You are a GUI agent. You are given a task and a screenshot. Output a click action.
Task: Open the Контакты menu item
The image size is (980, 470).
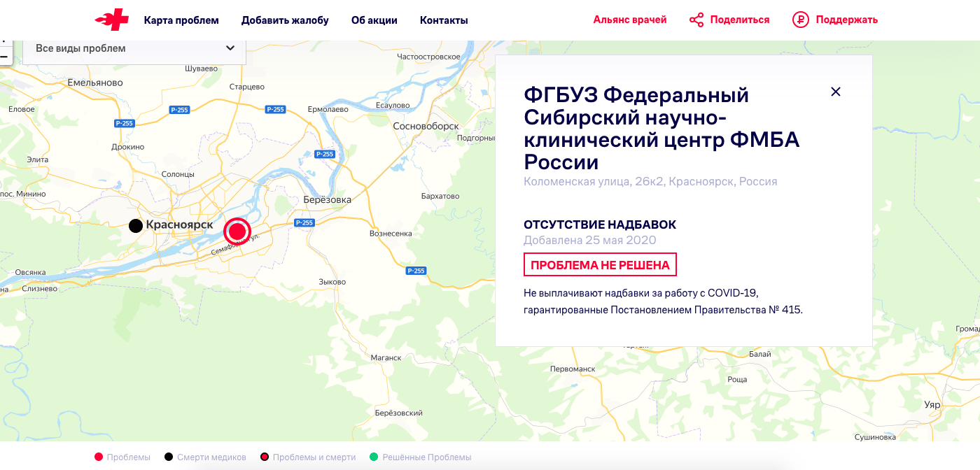(444, 20)
